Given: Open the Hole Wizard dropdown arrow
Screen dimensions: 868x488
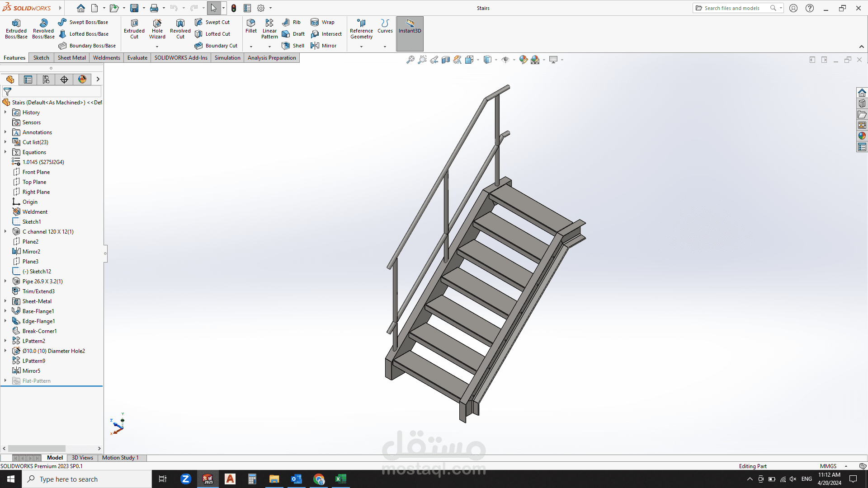Looking at the screenshot, I should (157, 47).
